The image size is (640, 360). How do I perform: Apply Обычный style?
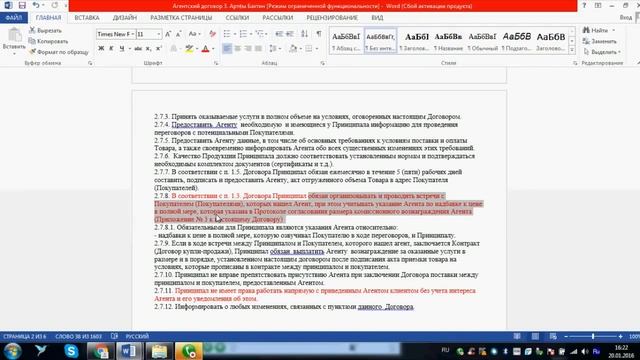coord(482,41)
